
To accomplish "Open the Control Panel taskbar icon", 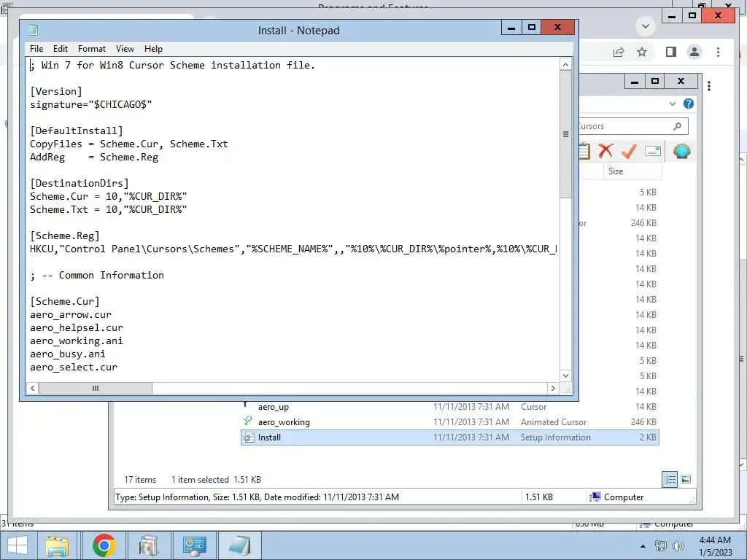I will [x=194, y=545].
